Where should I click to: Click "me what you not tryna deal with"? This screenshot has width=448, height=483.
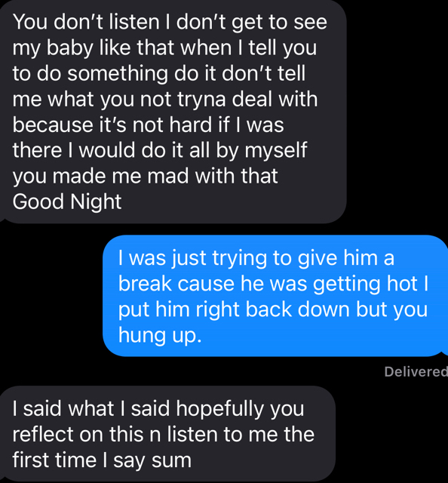click(x=164, y=99)
